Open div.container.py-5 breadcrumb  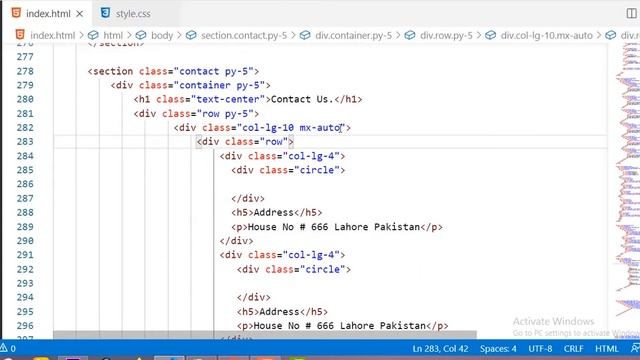pyautogui.click(x=353, y=36)
